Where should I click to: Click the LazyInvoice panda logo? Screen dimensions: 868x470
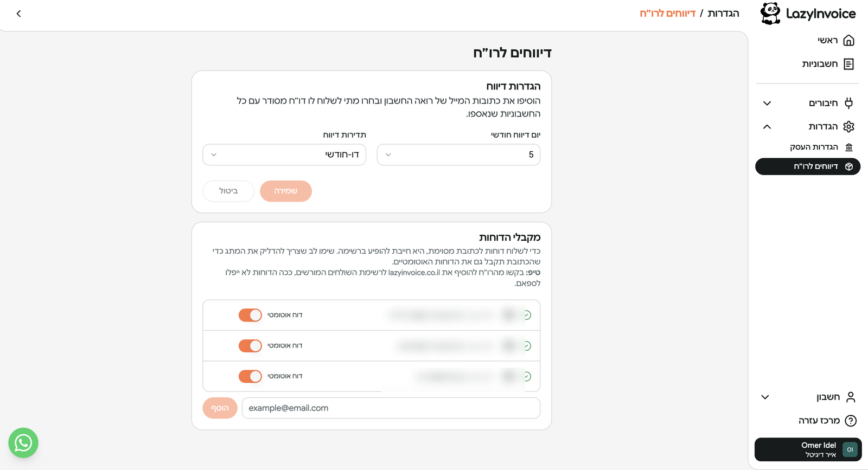(770, 14)
